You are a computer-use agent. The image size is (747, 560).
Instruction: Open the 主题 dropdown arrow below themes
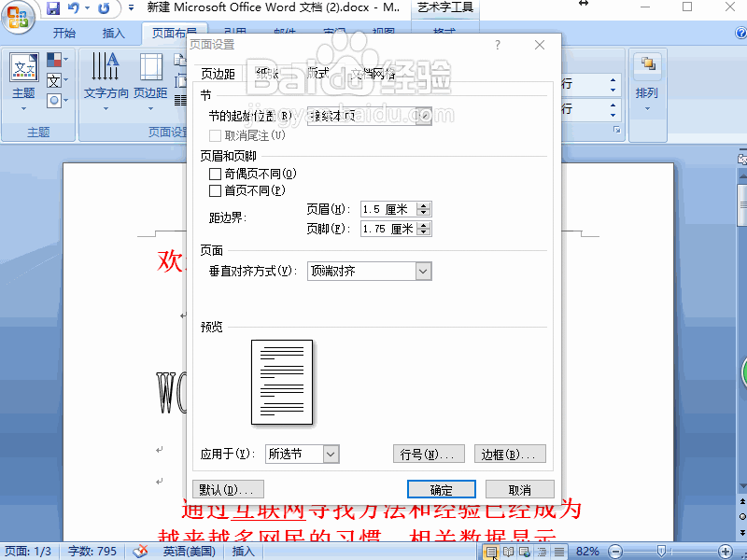(24, 109)
